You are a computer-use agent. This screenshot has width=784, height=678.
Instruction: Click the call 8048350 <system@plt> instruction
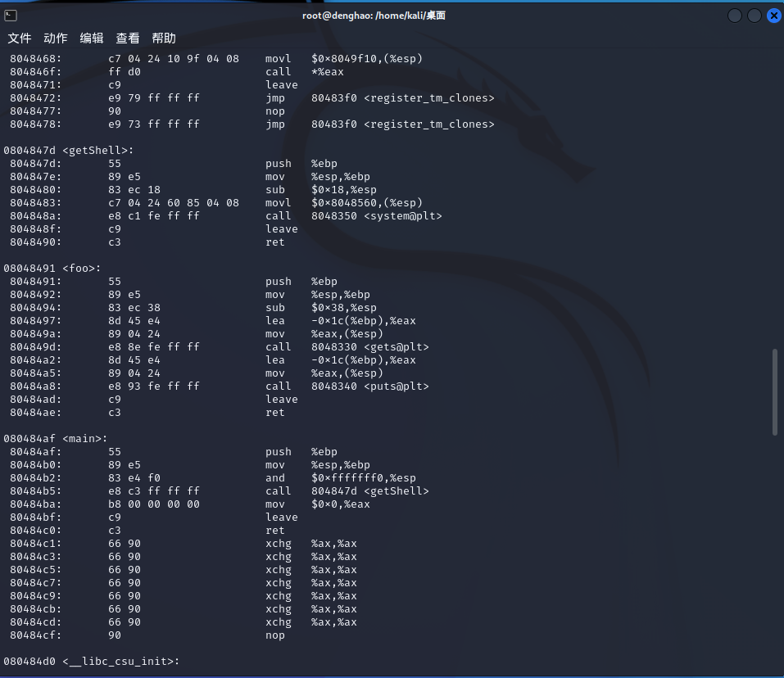click(354, 216)
